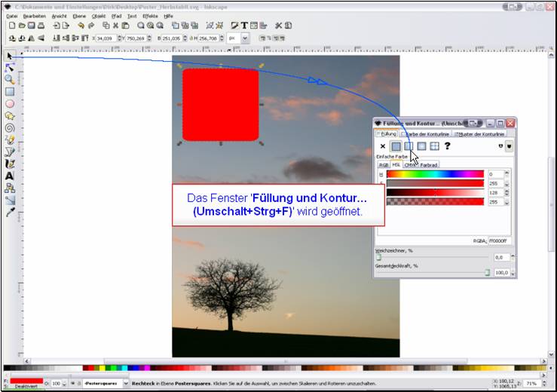Activate the Zoom magnifier tool
Viewport: 557px width, 392px height.
(x=10, y=79)
